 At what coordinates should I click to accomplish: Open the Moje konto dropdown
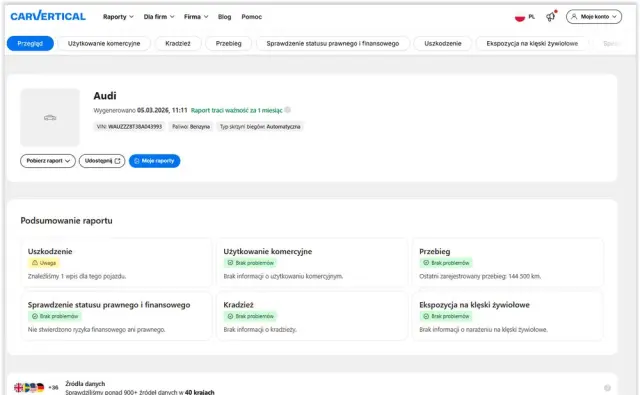click(594, 17)
